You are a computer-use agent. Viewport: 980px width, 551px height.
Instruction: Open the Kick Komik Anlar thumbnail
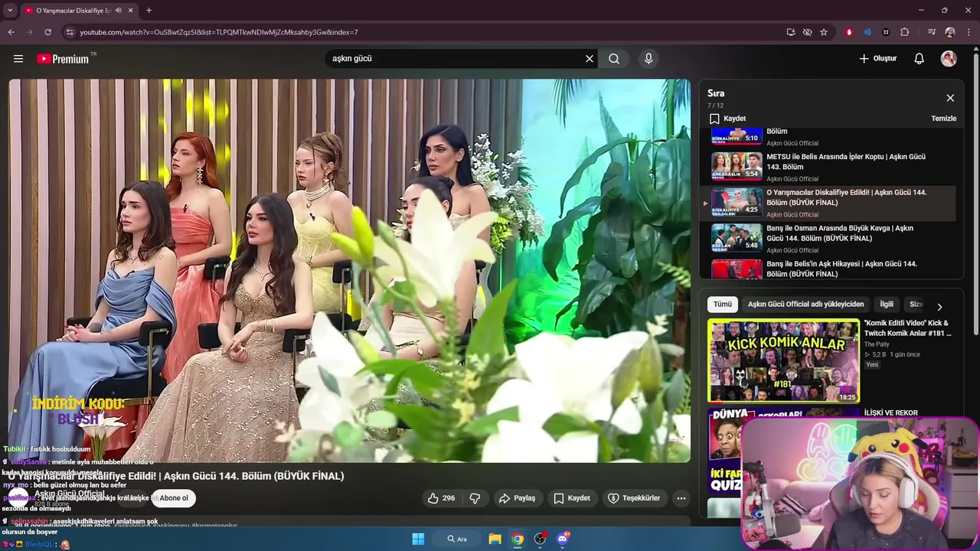point(783,360)
